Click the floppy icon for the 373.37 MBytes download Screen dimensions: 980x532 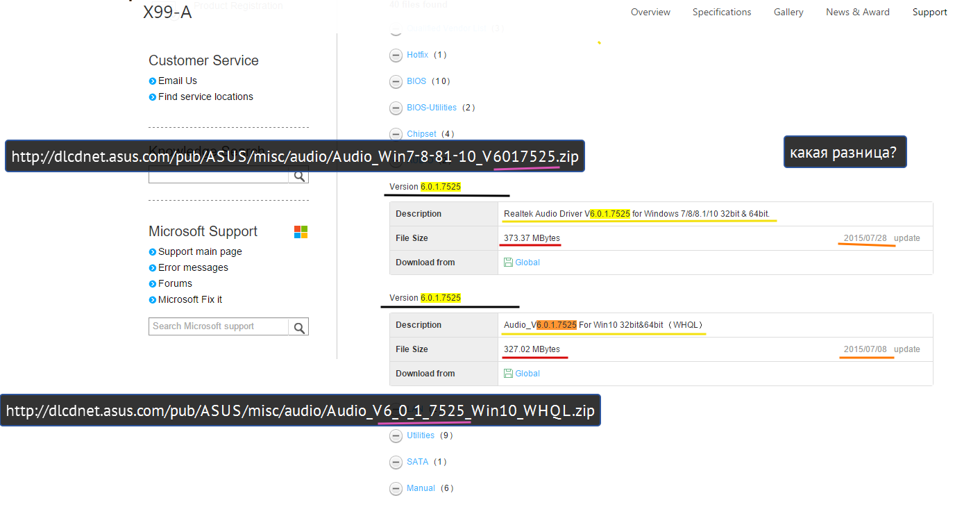[x=508, y=263]
